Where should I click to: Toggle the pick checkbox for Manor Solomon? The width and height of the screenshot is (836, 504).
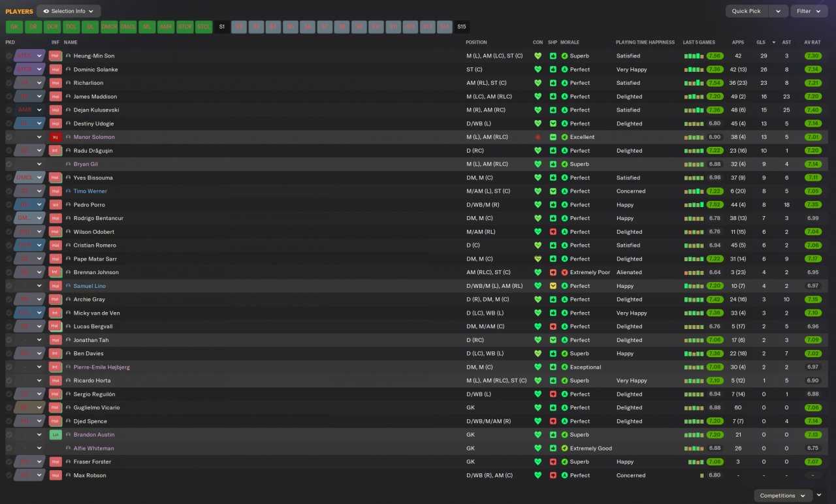click(9, 137)
